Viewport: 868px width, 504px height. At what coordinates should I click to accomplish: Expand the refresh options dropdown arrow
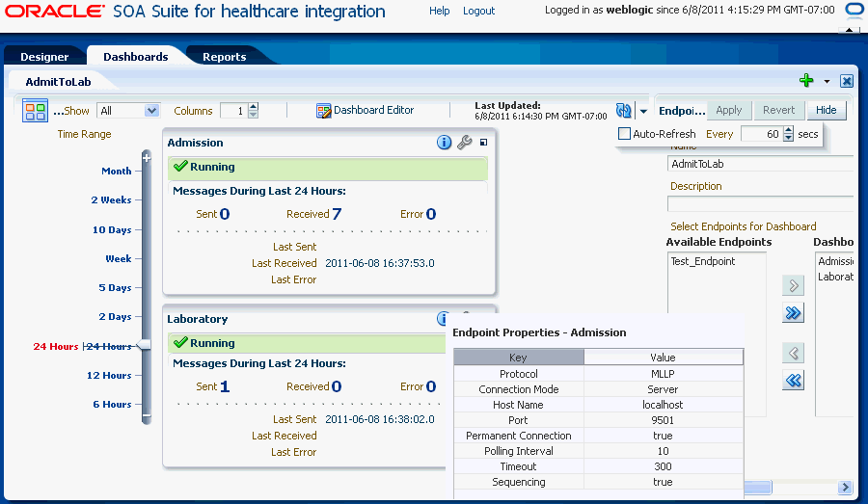click(x=643, y=112)
